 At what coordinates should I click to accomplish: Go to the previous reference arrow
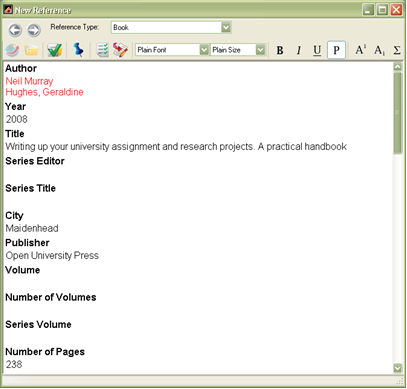pyautogui.click(x=15, y=30)
